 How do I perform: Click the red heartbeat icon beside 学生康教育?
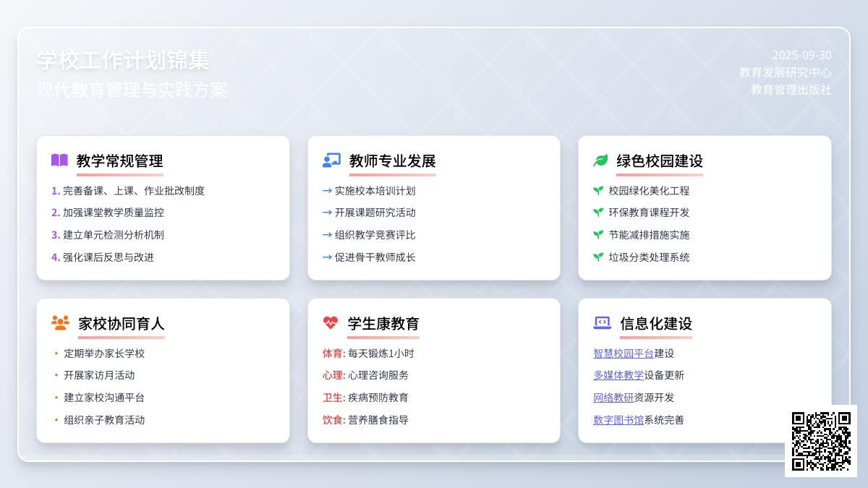tap(331, 323)
